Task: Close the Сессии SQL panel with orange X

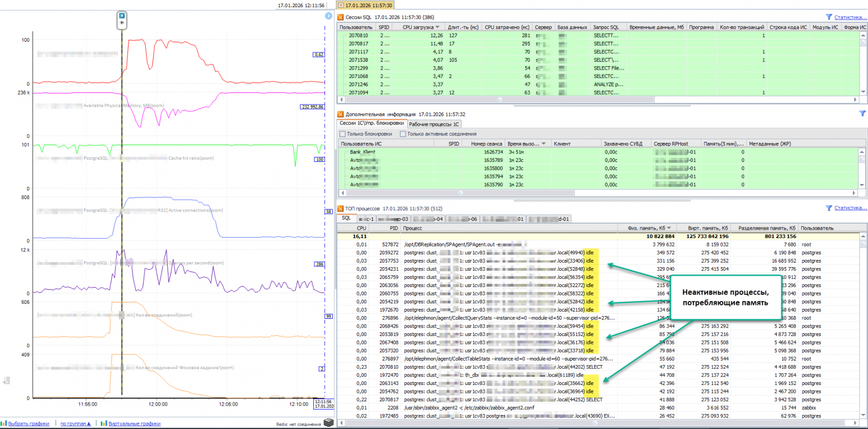Action: coord(341,18)
